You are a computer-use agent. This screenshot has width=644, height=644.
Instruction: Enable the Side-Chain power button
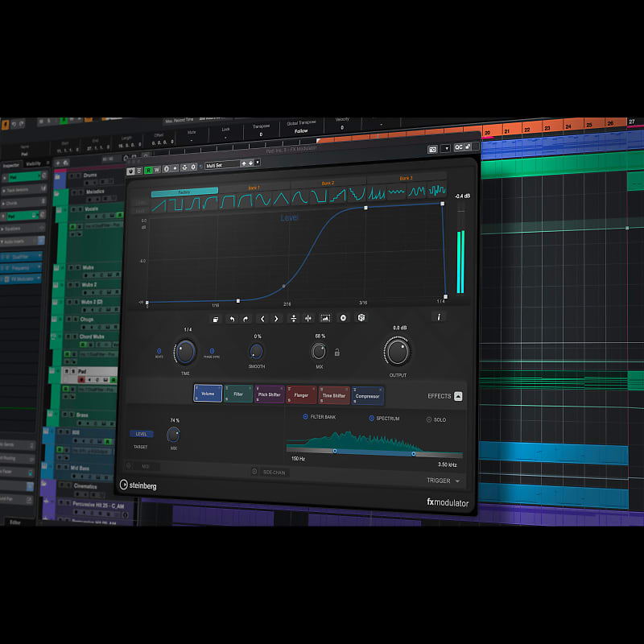(254, 472)
